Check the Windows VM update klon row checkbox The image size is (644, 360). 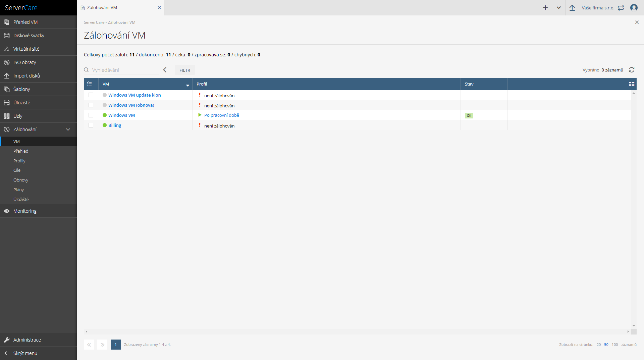tap(91, 95)
